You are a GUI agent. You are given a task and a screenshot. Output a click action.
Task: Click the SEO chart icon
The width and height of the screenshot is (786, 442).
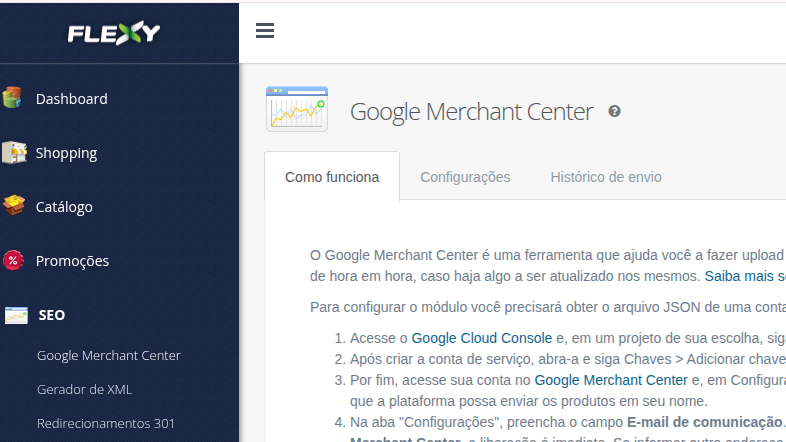[x=16, y=315]
